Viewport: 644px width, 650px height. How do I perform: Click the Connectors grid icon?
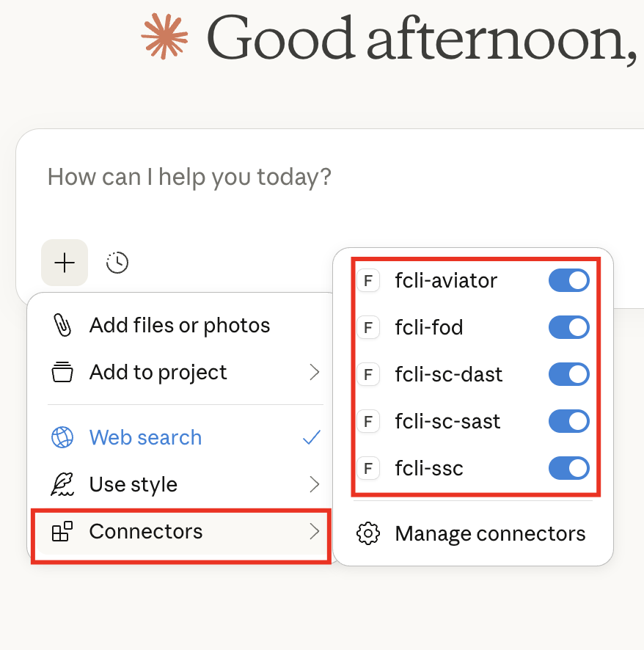tap(62, 531)
